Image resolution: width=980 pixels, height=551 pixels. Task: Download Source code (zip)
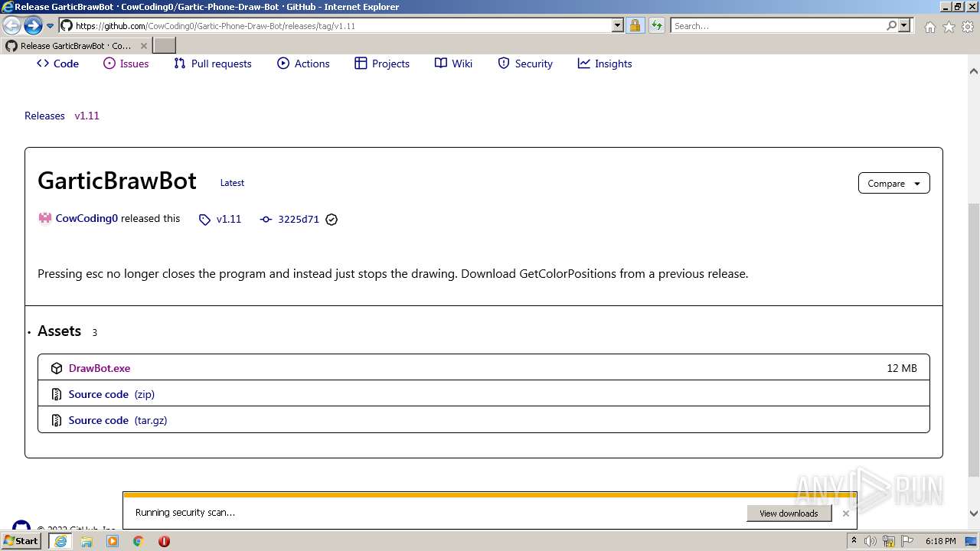click(112, 394)
